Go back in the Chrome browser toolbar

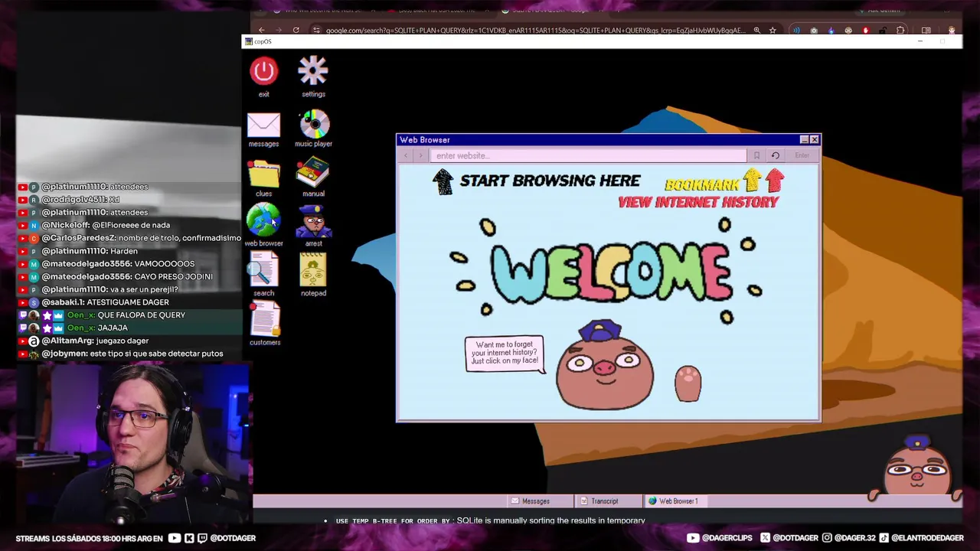[261, 31]
